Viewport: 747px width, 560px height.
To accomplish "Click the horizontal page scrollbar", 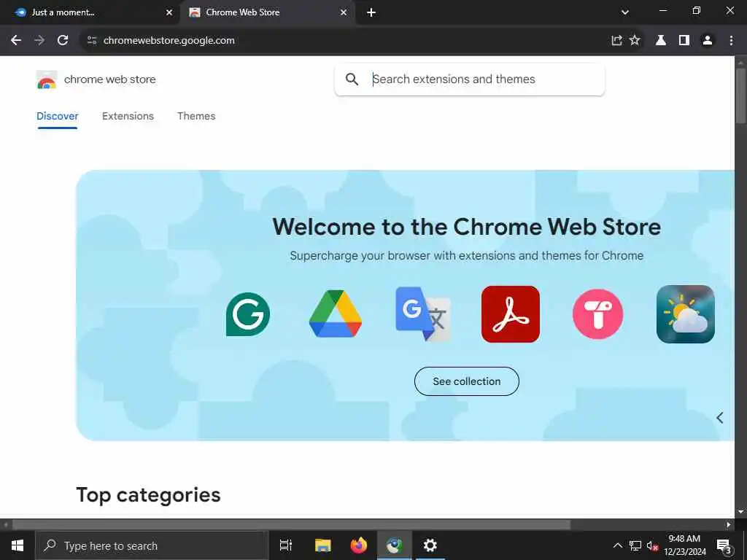I will click(291, 525).
